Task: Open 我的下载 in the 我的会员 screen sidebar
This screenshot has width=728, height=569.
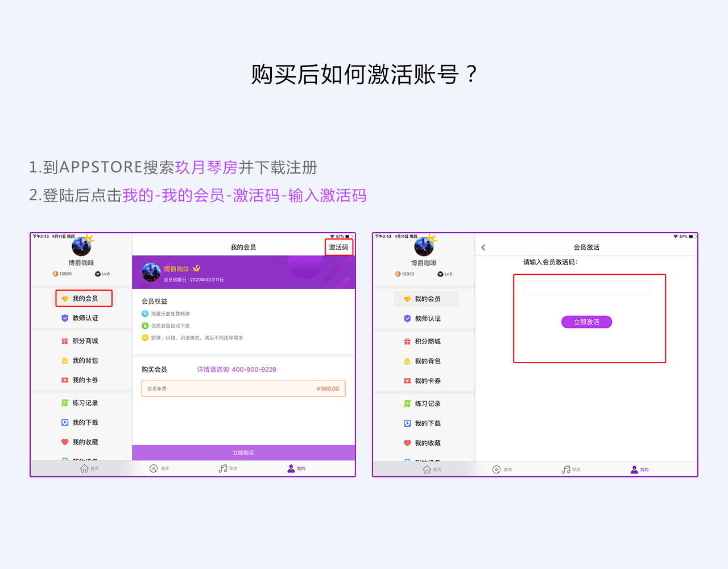Action: [x=80, y=423]
